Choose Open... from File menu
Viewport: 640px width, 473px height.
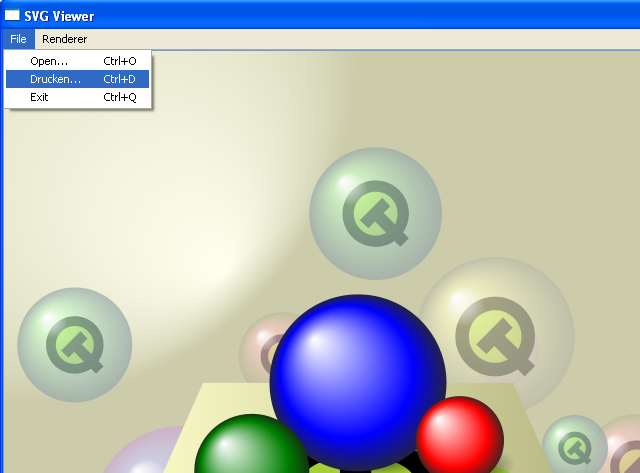pyautogui.click(x=78, y=61)
